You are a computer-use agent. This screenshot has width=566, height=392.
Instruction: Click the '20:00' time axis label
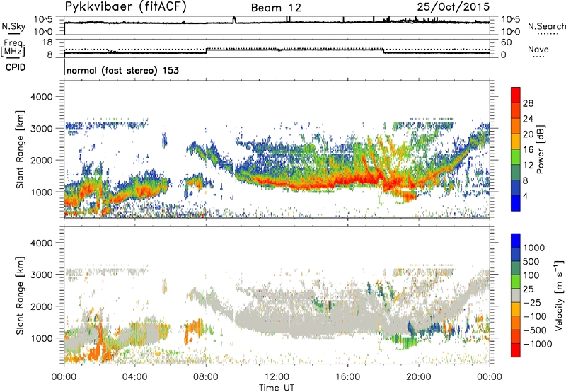(x=419, y=377)
